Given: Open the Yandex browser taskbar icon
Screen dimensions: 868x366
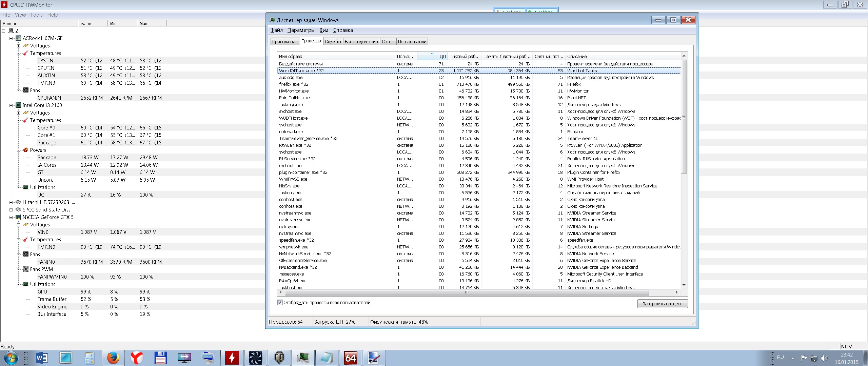Looking at the screenshot, I should (x=137, y=358).
